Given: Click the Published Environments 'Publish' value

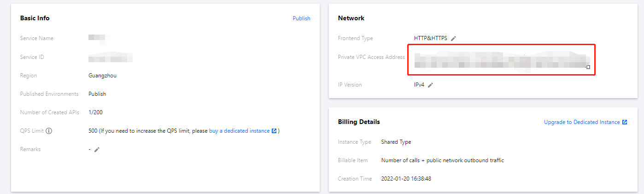Looking at the screenshot, I should tap(97, 94).
